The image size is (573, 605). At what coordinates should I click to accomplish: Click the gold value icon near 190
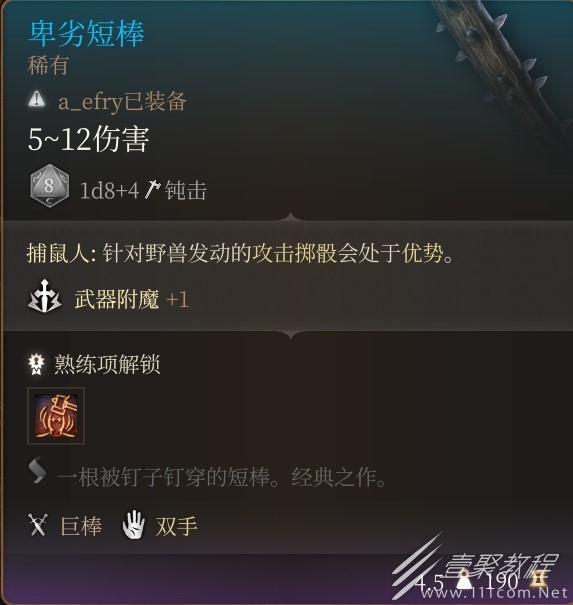pos(540,580)
